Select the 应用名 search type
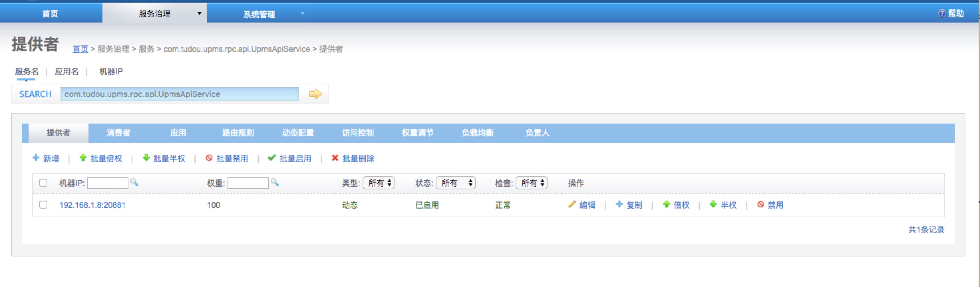980x287 pixels. 67,71
